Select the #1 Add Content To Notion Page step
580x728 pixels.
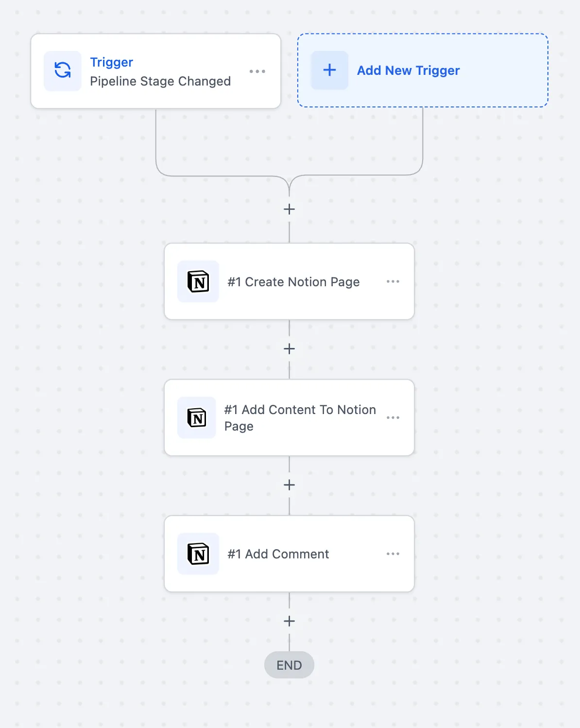[x=290, y=417]
